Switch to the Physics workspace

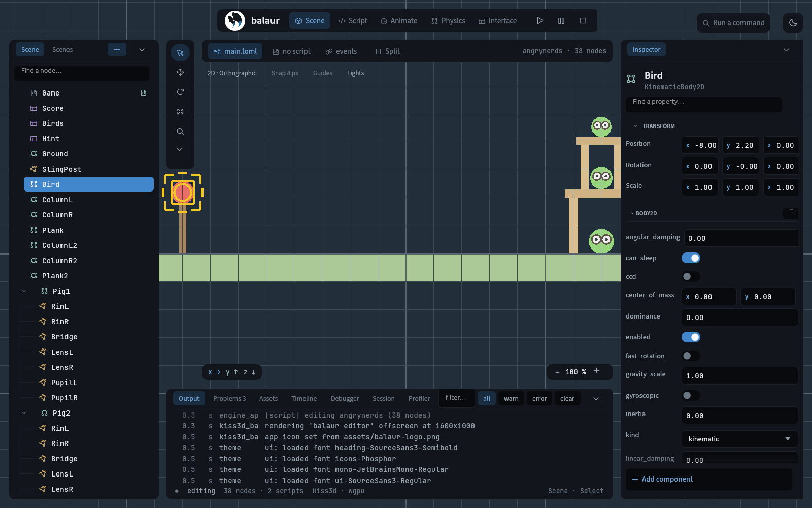point(448,21)
